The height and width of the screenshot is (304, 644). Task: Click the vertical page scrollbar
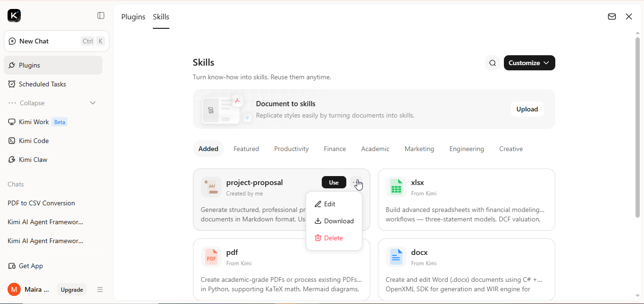(637, 127)
